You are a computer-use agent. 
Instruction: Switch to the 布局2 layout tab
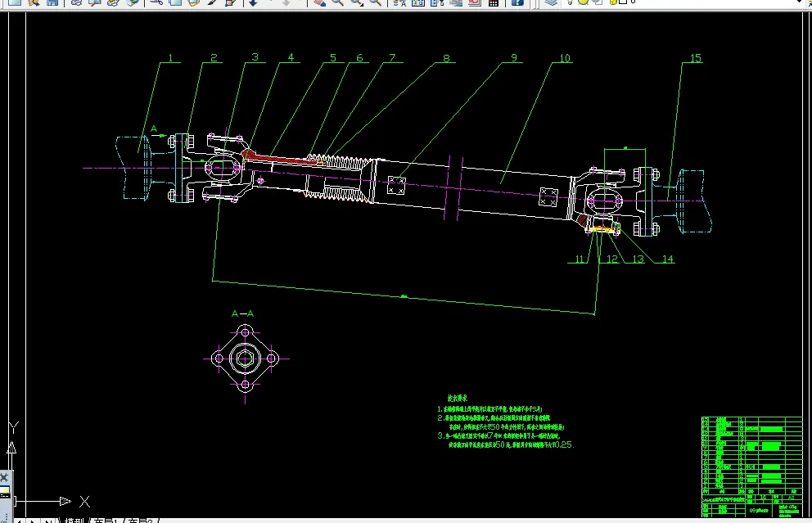pyautogui.click(x=140, y=520)
